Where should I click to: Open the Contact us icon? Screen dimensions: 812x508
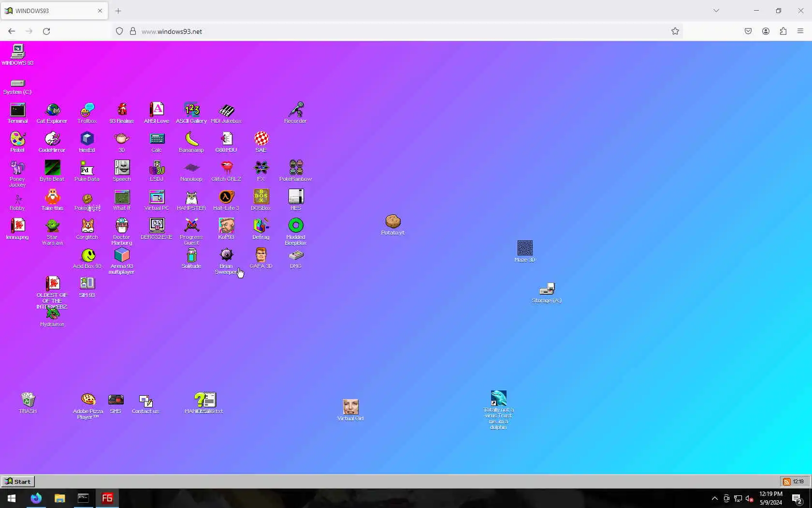(145, 403)
